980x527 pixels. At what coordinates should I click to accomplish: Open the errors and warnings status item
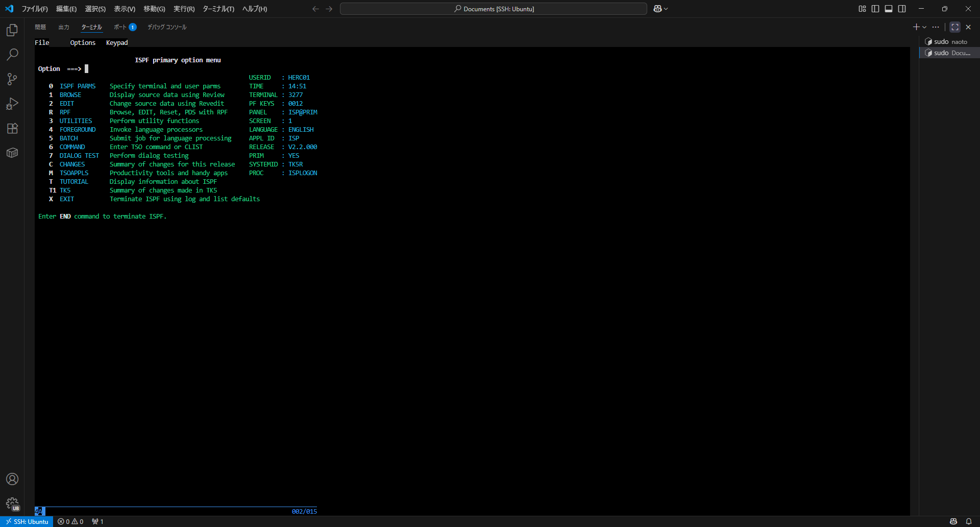(x=70, y=521)
